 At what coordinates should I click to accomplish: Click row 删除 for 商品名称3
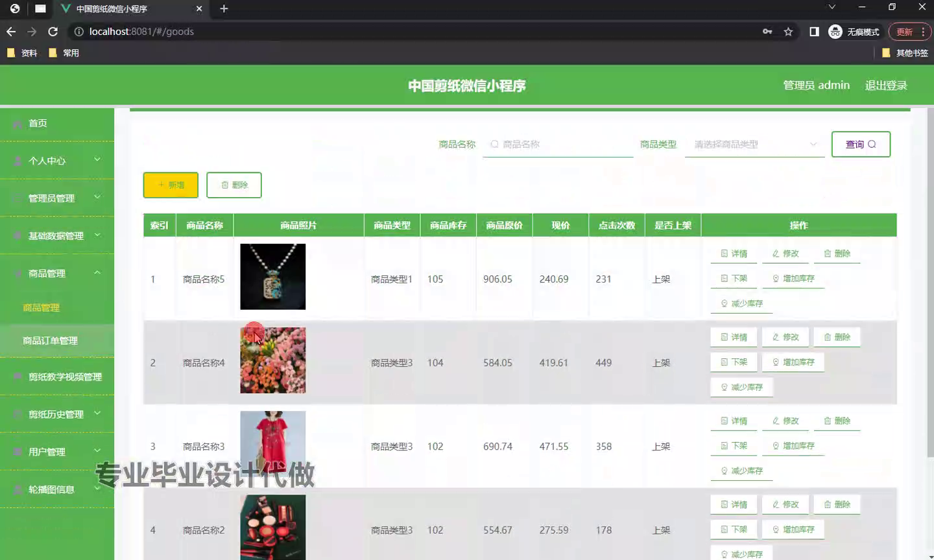(x=837, y=421)
